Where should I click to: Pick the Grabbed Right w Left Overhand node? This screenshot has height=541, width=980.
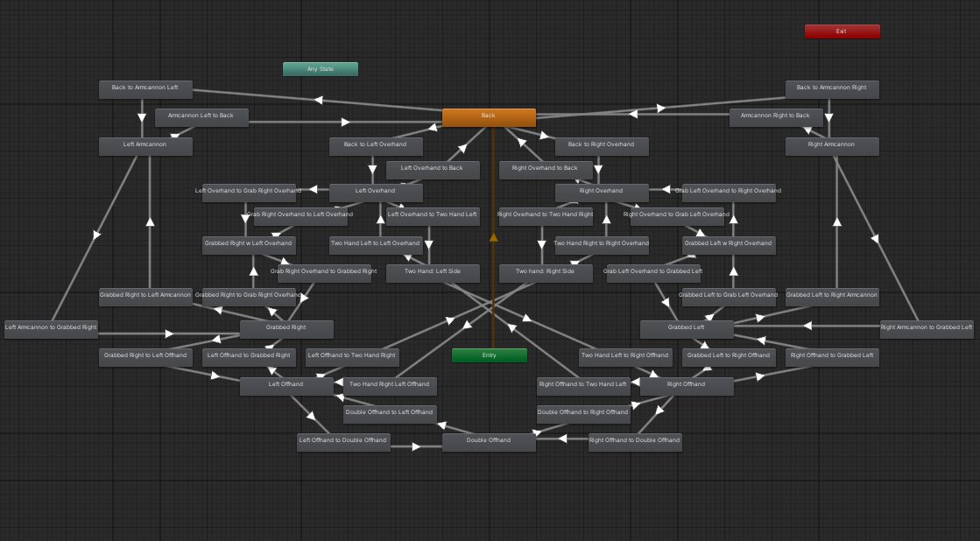(x=249, y=244)
